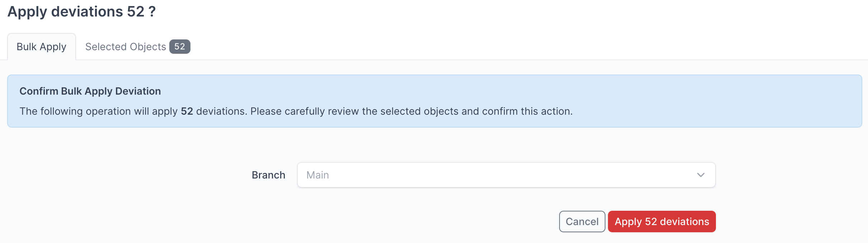Click the bold 52 in alert message
Screen dimensions: 868x243
[187, 111]
